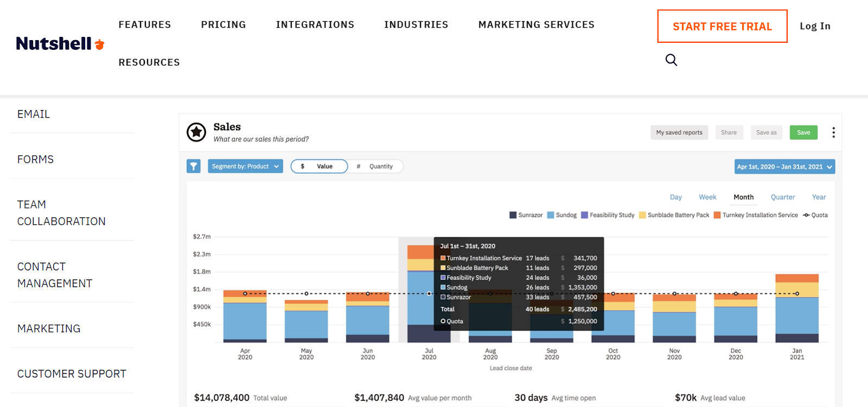Switch to Quantity display mode
This screenshot has height=407, width=868.
tap(375, 166)
